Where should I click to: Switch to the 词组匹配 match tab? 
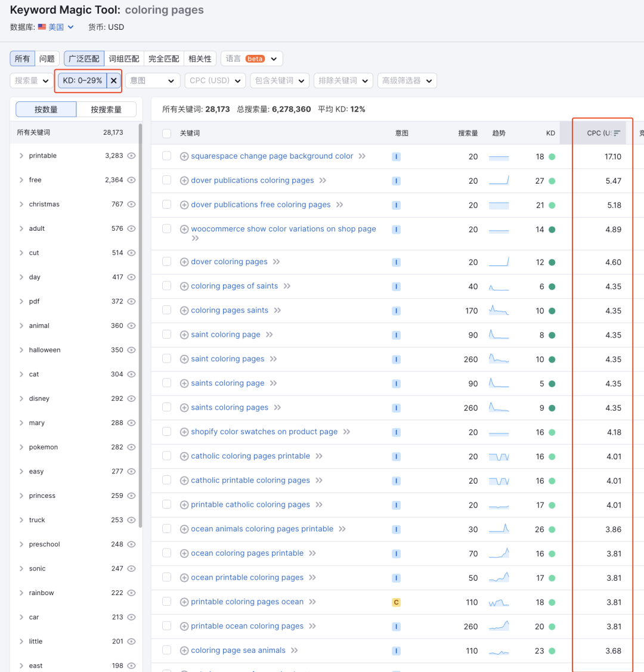(x=124, y=58)
